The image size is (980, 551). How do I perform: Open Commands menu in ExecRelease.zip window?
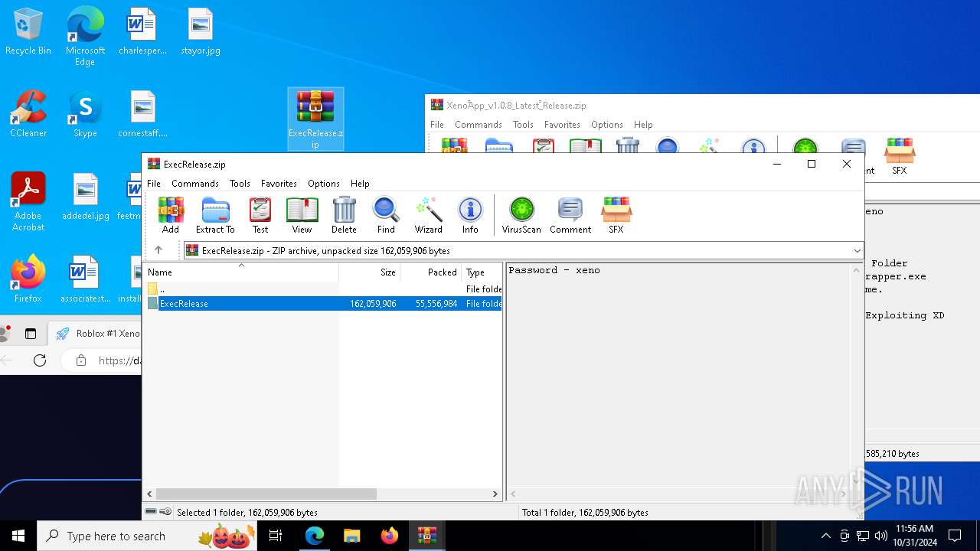tap(195, 184)
